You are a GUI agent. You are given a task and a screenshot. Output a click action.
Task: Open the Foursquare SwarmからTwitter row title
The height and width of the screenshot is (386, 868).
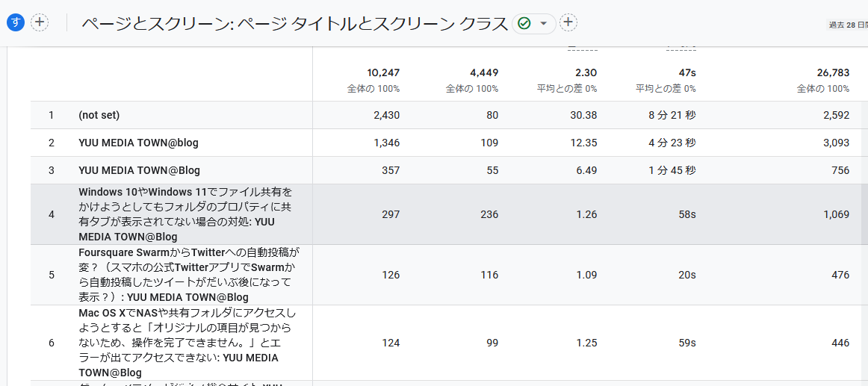(x=189, y=275)
